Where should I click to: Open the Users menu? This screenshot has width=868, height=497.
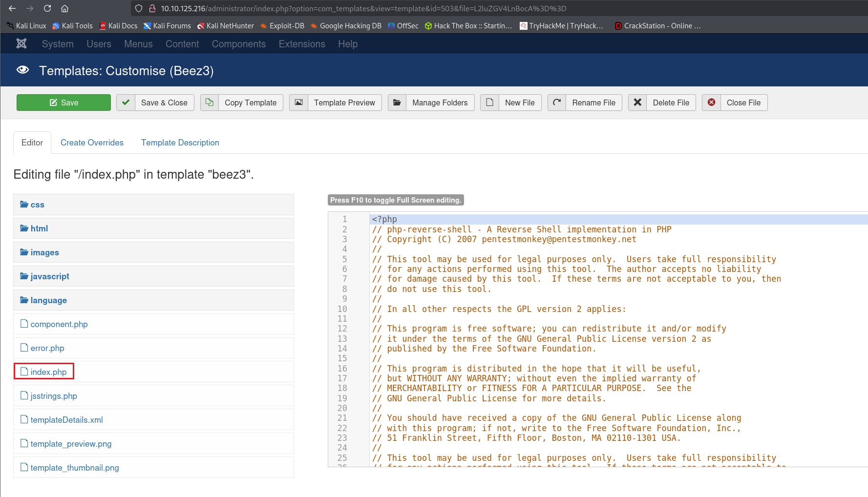click(99, 44)
